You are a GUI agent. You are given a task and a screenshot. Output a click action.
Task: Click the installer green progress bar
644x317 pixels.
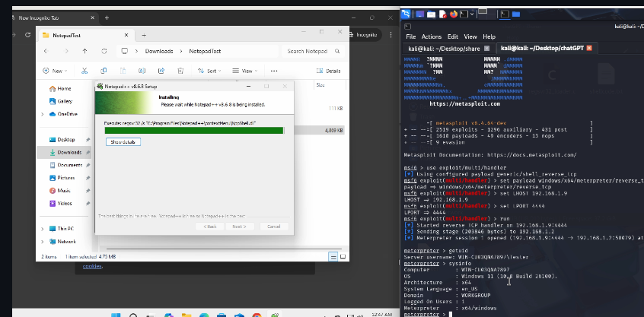point(194,131)
